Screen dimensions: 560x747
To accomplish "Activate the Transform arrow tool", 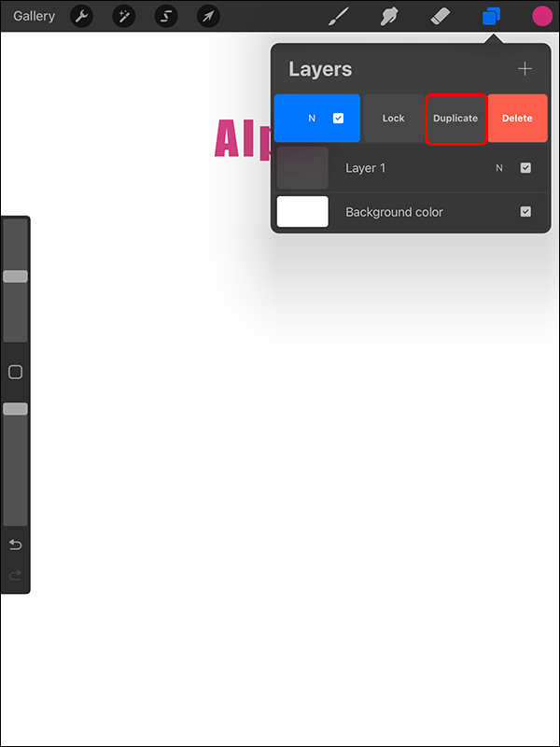I will coord(208,17).
